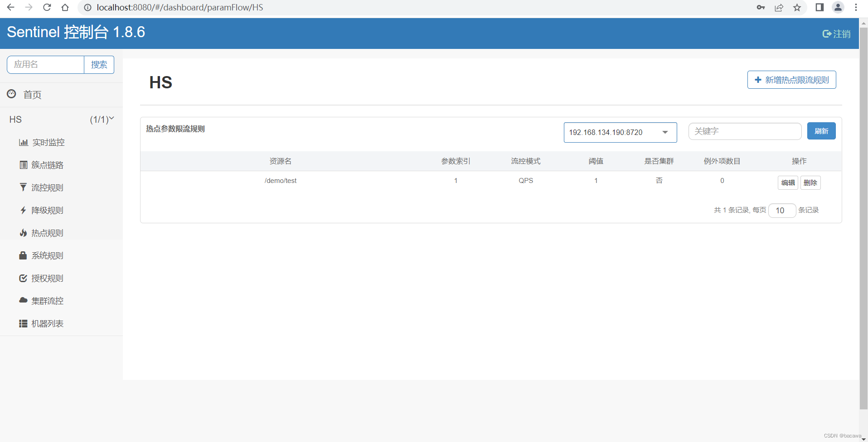Click 注销 to log out
This screenshot has width=868, height=442.
[x=836, y=34]
